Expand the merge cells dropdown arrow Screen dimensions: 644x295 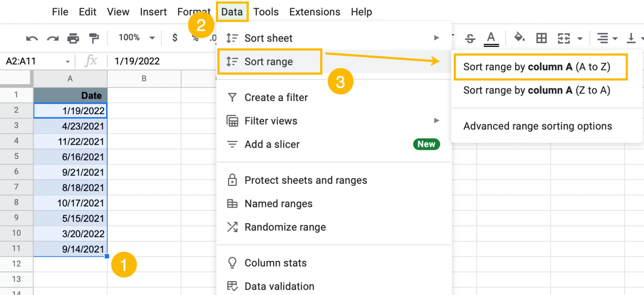579,38
